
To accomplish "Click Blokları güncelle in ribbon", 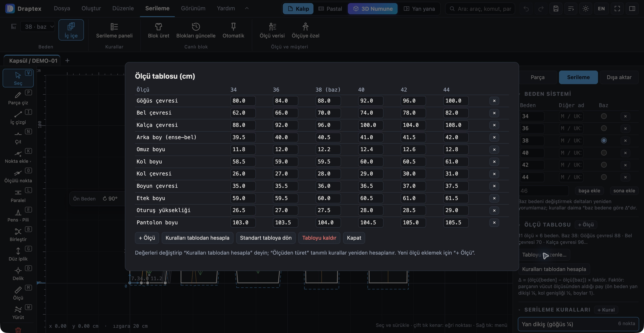I will pyautogui.click(x=196, y=30).
